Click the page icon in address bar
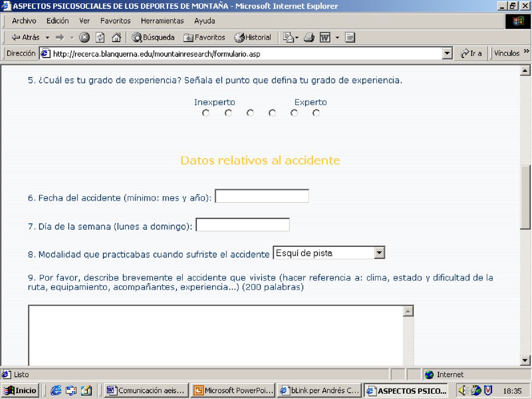The image size is (532, 399). coord(46,54)
